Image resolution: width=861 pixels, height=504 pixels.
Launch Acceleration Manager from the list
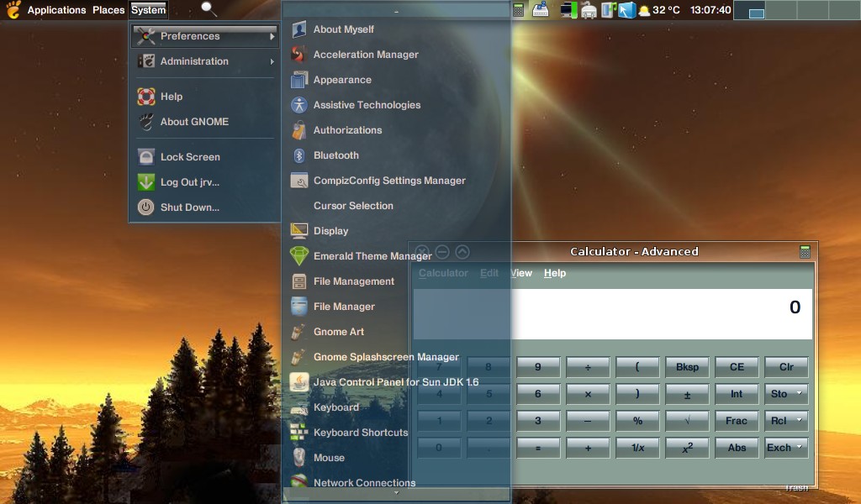tap(395, 55)
